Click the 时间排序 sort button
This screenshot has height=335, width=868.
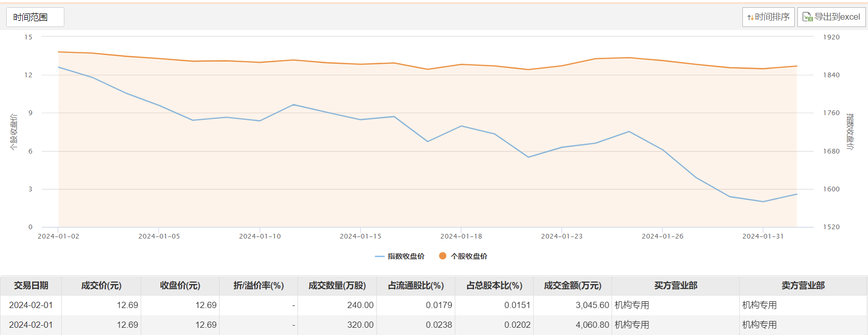click(768, 17)
